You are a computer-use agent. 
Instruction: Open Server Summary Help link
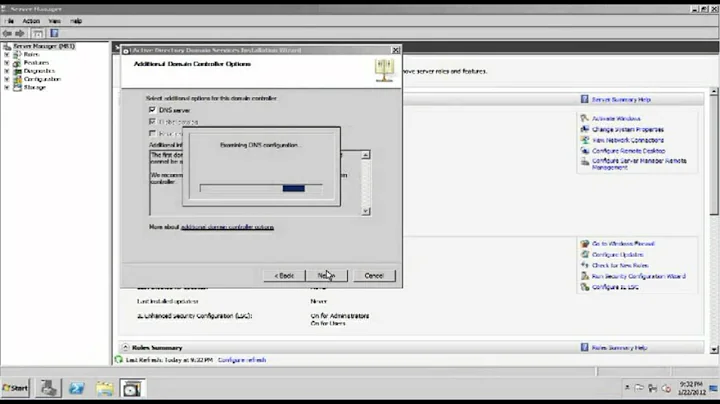(x=621, y=100)
